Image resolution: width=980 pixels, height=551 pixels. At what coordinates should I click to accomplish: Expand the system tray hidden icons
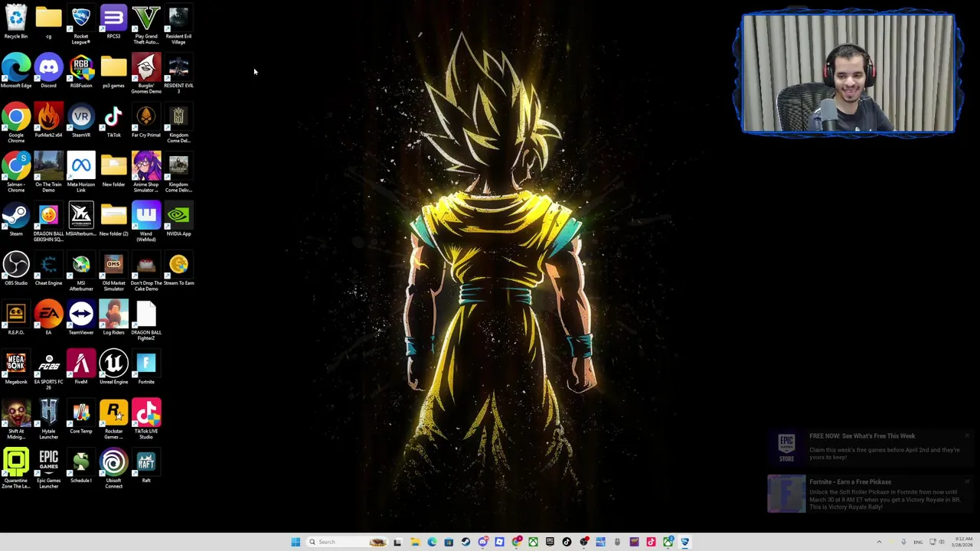tap(879, 542)
